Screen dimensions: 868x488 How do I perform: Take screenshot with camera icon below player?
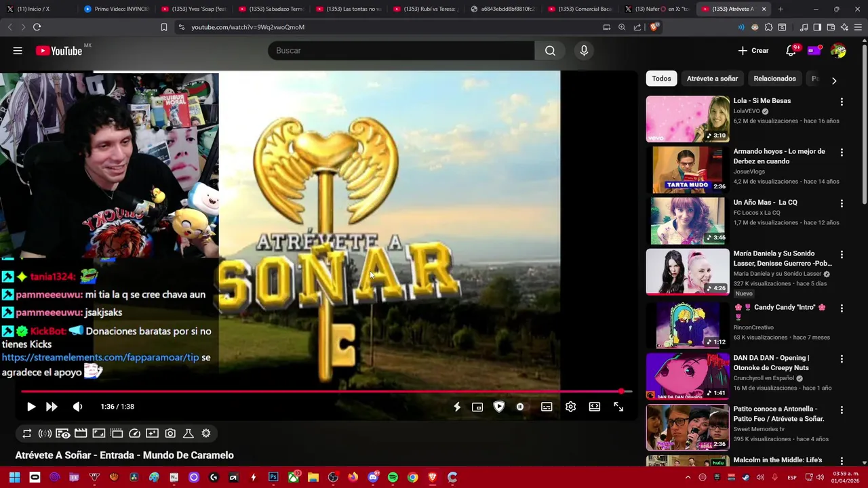tap(170, 434)
